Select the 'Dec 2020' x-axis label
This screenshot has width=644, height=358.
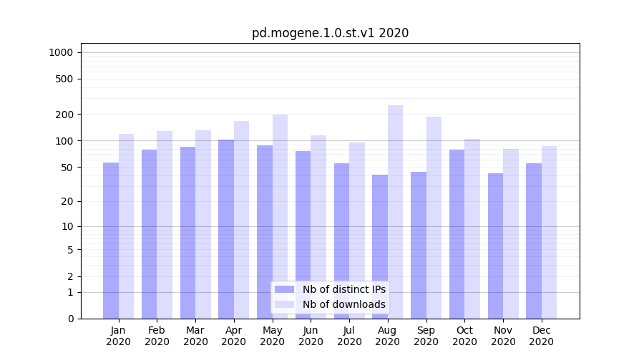[541, 336]
